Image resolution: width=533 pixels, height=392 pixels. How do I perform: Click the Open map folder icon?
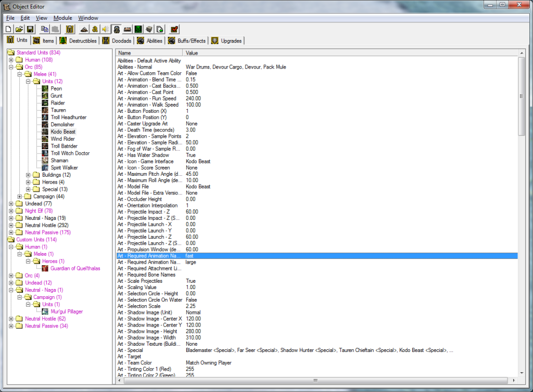[x=19, y=30]
